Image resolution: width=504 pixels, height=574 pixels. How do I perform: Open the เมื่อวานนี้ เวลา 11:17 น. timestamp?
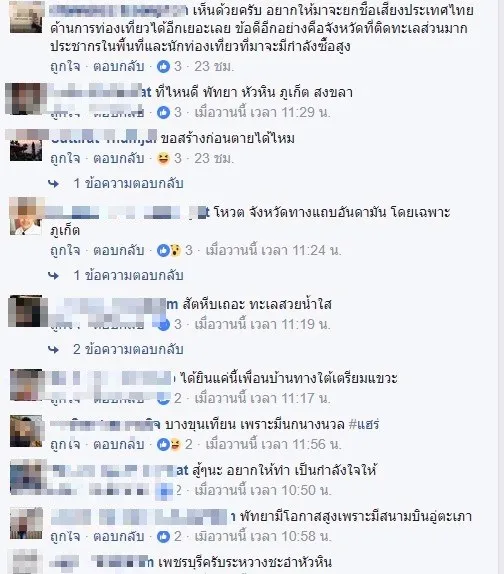(x=262, y=398)
